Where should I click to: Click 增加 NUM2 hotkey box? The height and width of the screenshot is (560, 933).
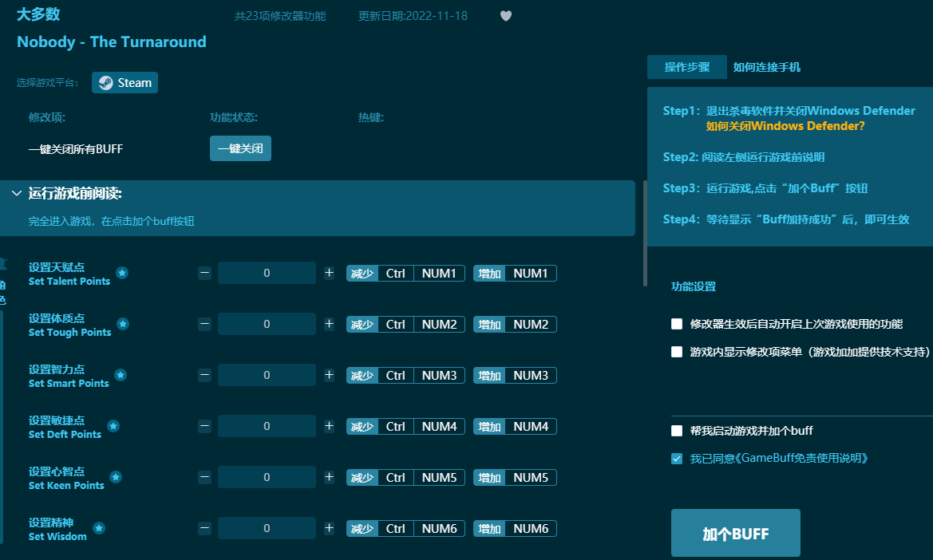516,325
